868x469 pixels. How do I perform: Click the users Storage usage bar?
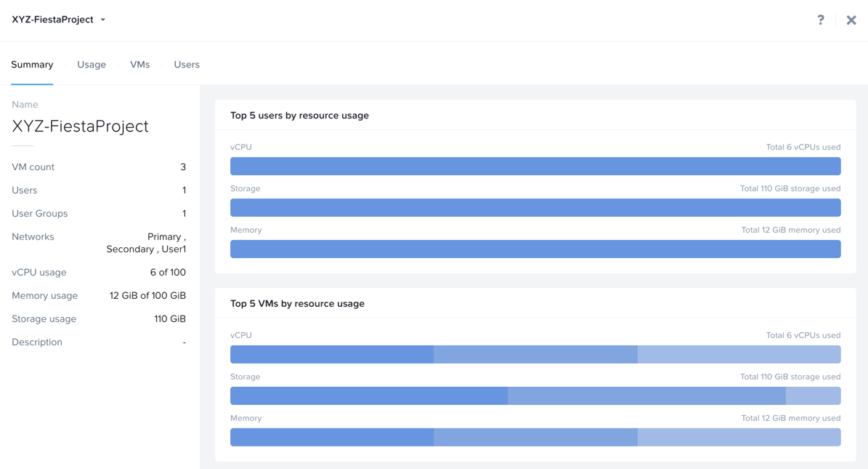[x=535, y=208]
